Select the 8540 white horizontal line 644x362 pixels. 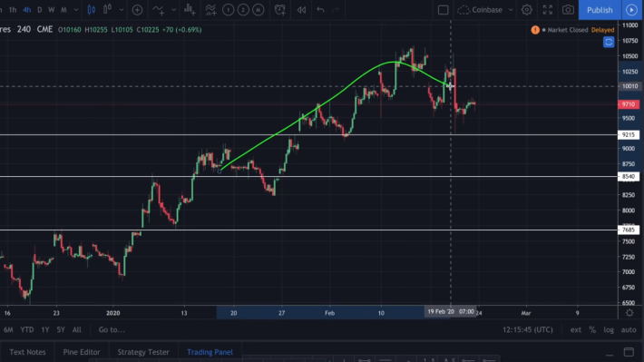308,177
